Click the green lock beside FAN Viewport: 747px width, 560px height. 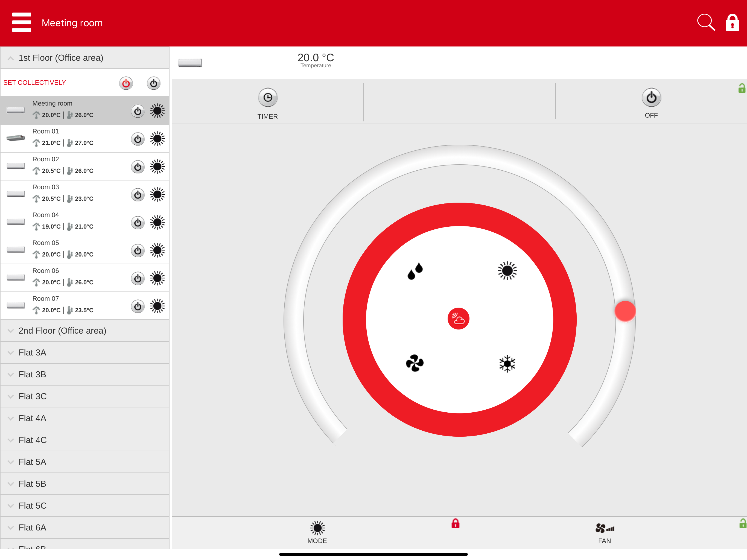(x=743, y=524)
